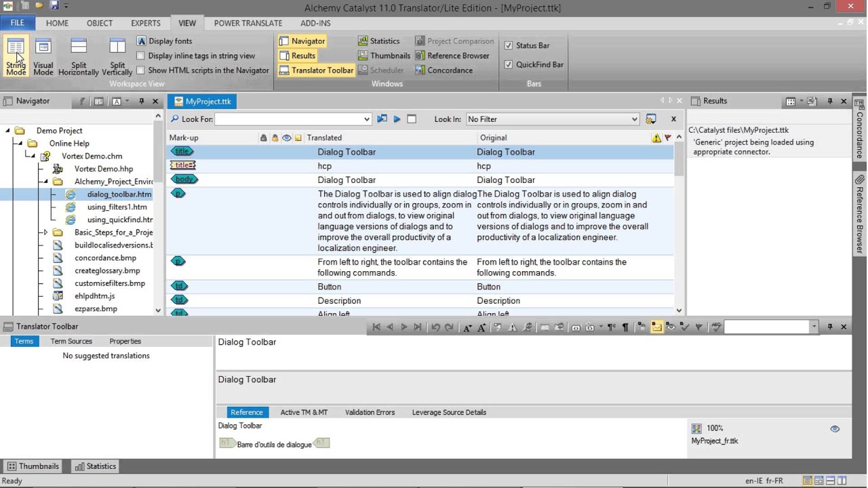The image size is (868, 488).
Task: Go to last string in Translator Toolbar
Action: [418, 327]
